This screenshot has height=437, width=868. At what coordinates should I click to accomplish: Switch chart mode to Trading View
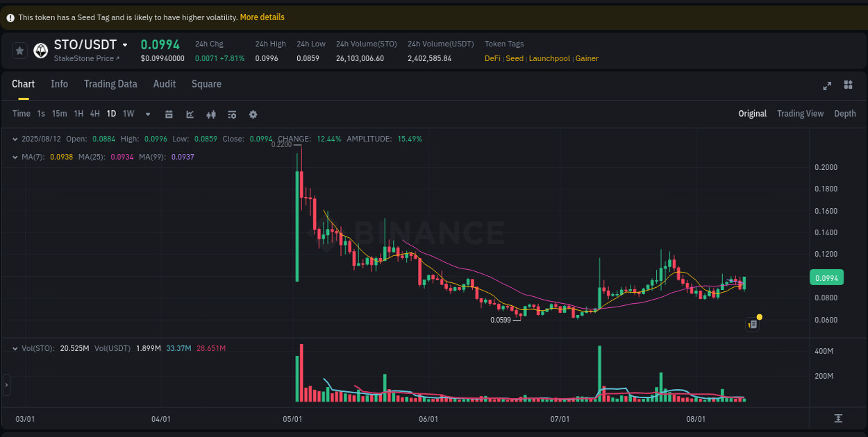coord(800,113)
